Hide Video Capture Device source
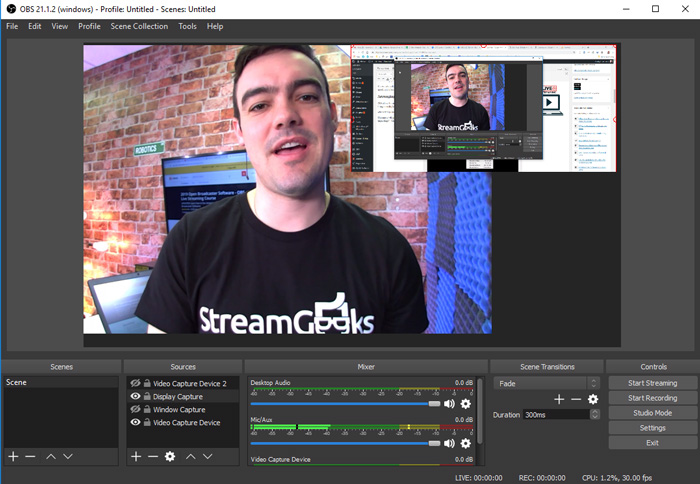Viewport: 700px width, 484px height. pos(135,422)
